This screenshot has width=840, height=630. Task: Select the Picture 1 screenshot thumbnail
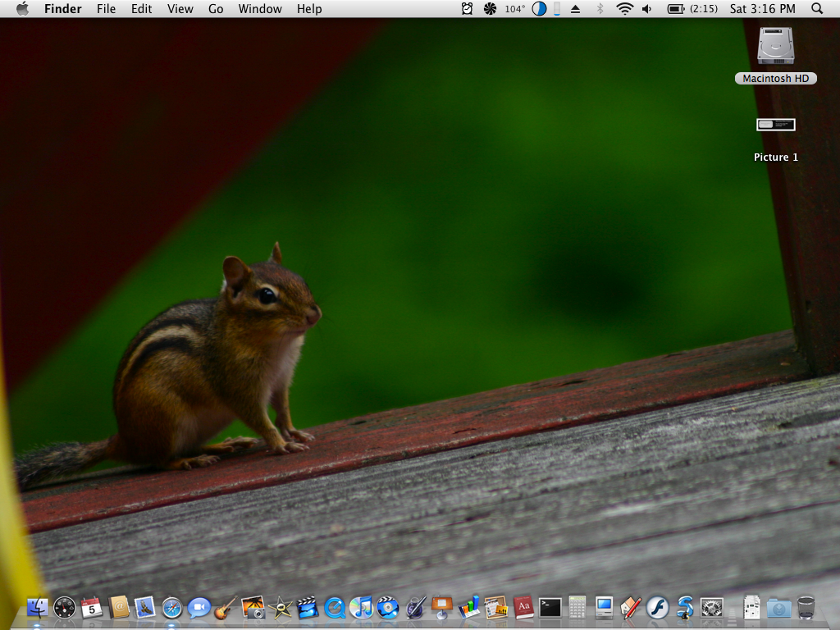(776, 125)
